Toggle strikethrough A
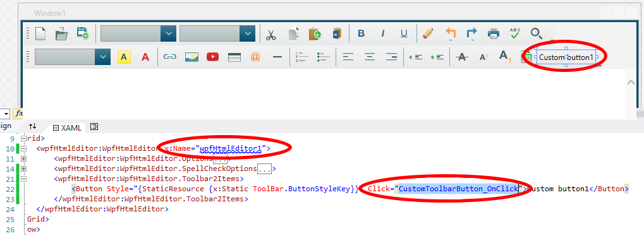The height and width of the screenshot is (243, 644). click(x=463, y=57)
